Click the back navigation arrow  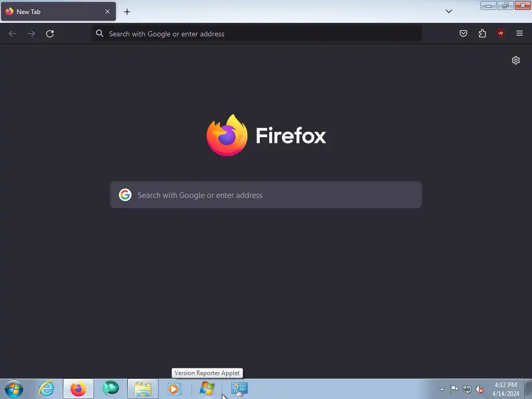pyautogui.click(x=12, y=34)
